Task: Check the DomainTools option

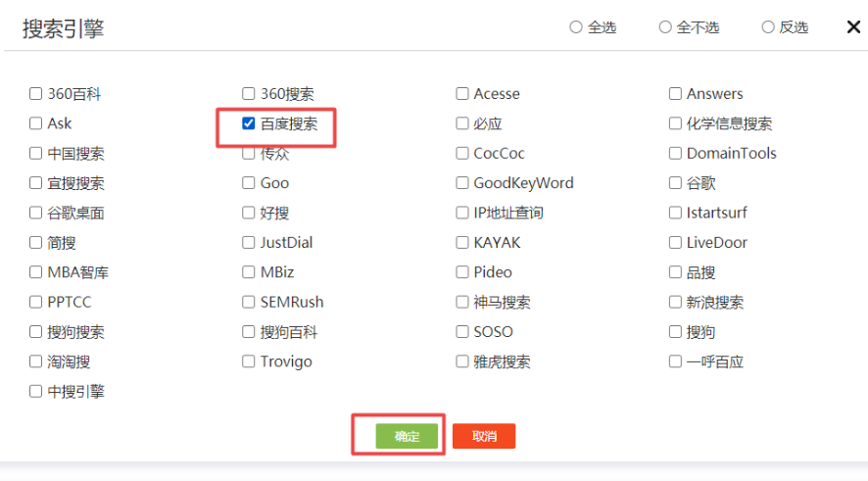Action: pos(675,153)
